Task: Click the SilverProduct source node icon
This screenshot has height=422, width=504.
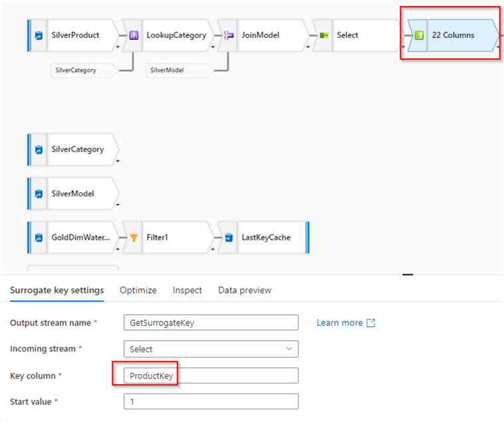Action: pos(39,35)
